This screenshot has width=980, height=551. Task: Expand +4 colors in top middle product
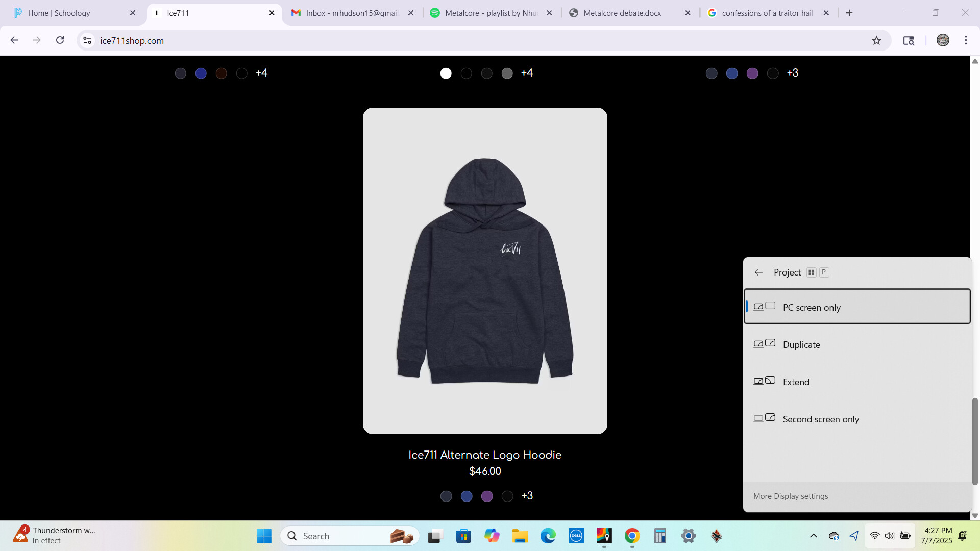[527, 73]
